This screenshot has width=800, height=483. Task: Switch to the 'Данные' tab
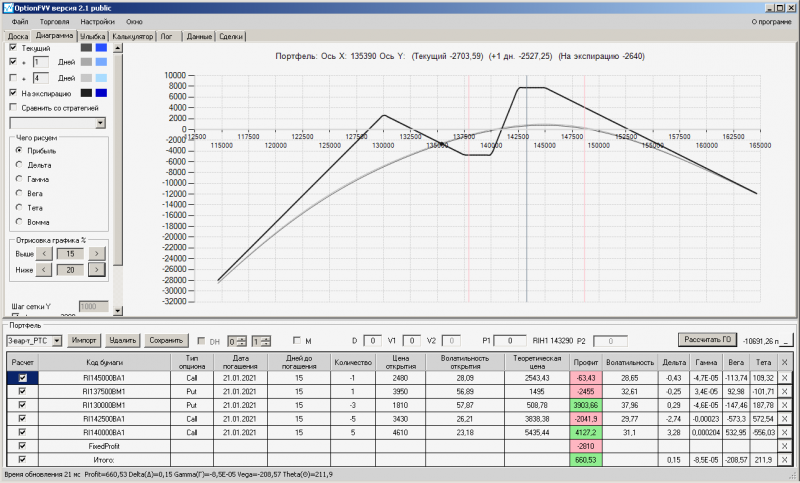[199, 36]
